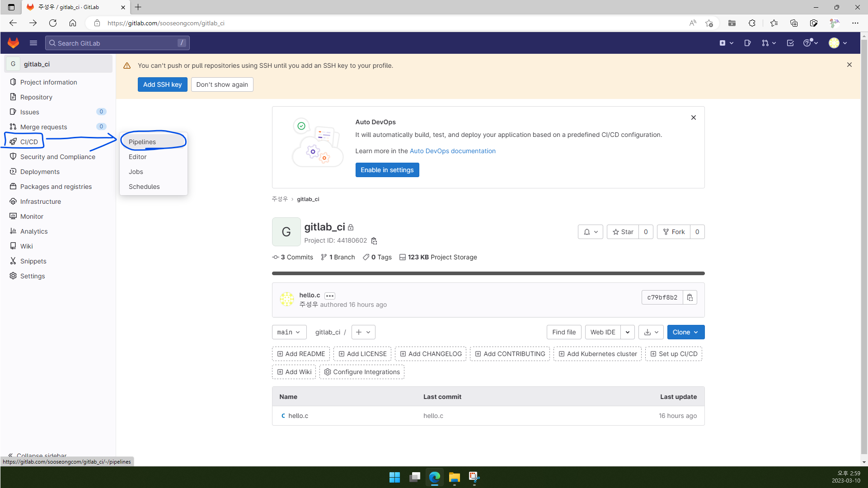The image size is (868, 488).
Task: Click the merge requests icon in sidebar
Action: tap(13, 127)
